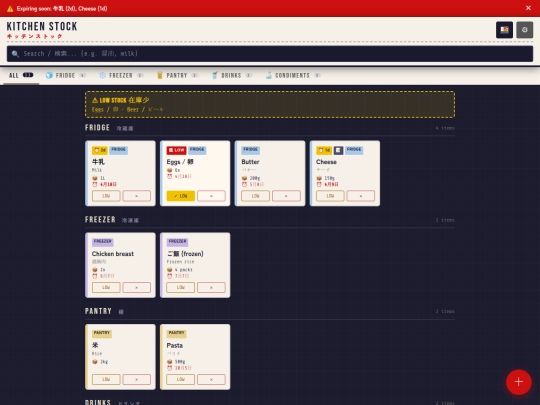Open Beer link in low stock banner
The image size is (540, 405).
(x=145, y=110)
